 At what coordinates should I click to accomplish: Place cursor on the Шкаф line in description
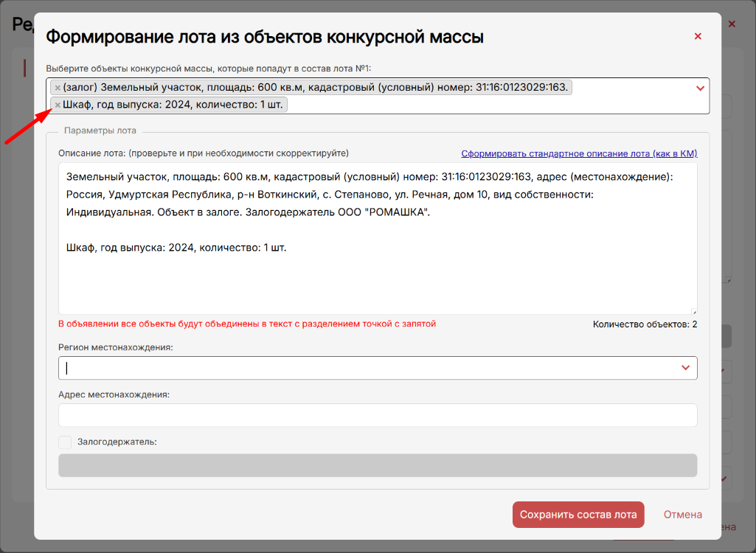coord(176,248)
